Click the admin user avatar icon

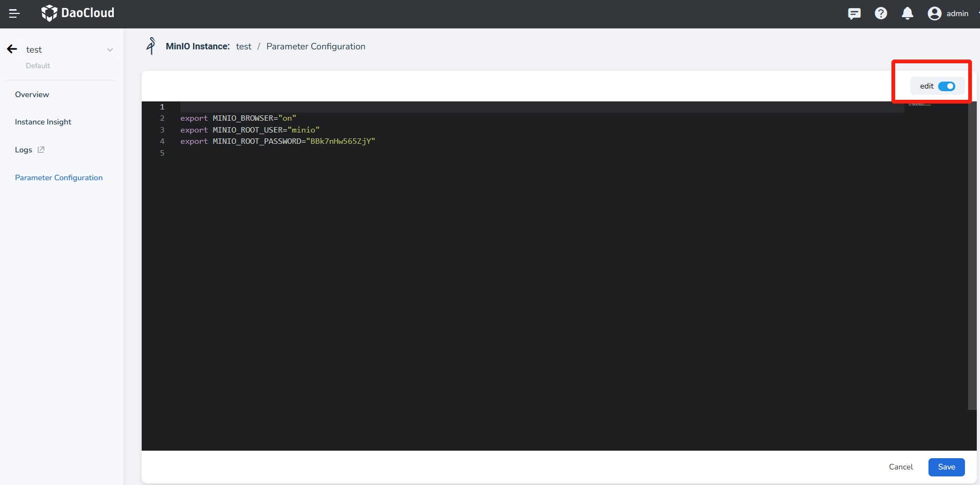pyautogui.click(x=934, y=13)
